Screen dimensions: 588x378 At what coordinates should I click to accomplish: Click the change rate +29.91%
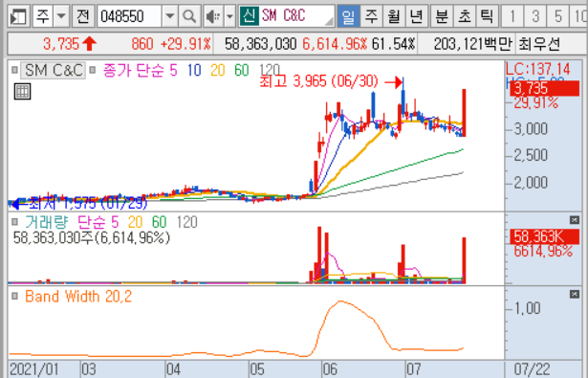(x=185, y=44)
